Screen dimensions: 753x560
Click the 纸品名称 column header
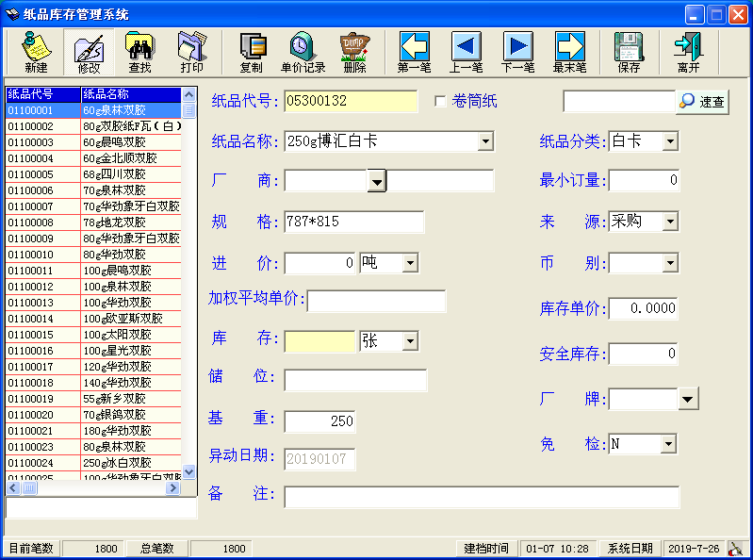click(x=131, y=94)
